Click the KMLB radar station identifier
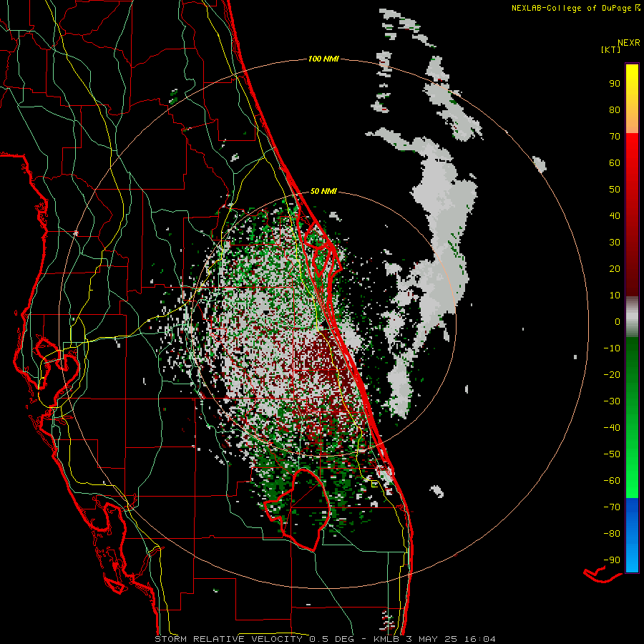The width and height of the screenshot is (644, 644). (x=387, y=639)
